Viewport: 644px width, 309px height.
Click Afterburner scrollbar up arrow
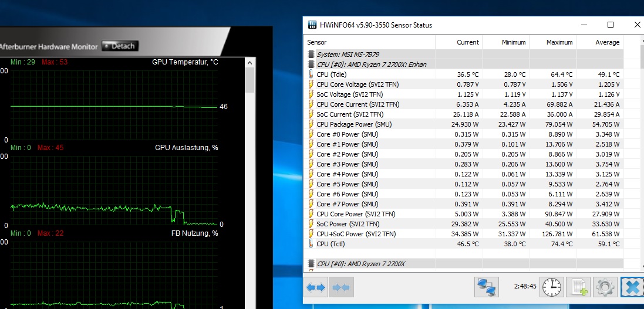pos(249,62)
